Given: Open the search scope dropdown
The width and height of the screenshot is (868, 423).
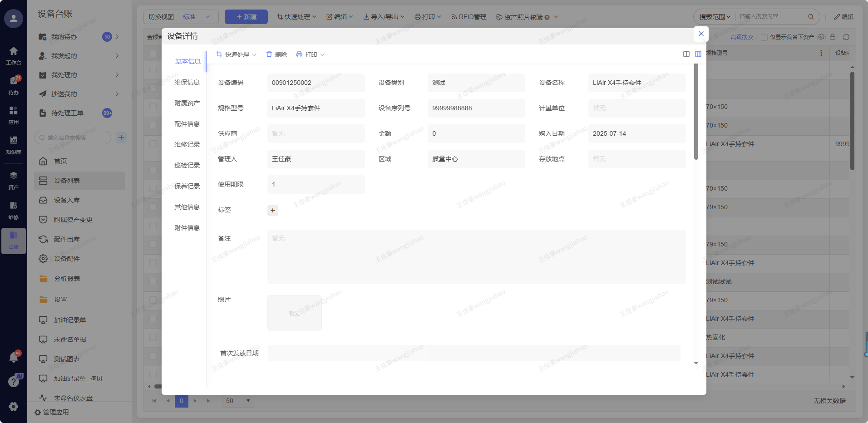Looking at the screenshot, I should pyautogui.click(x=715, y=17).
